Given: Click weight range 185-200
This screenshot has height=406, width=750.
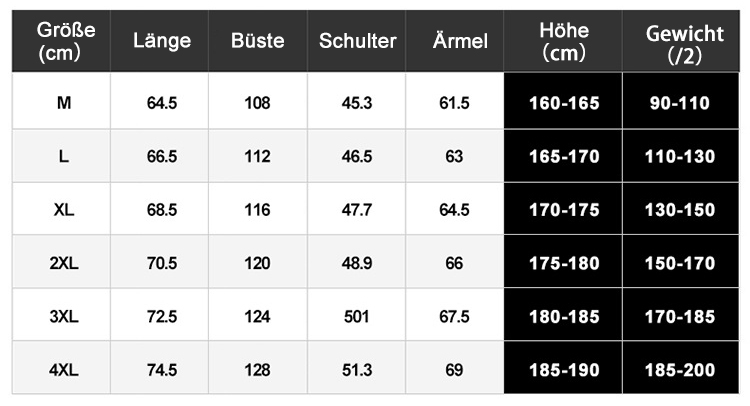Looking at the screenshot, I should pyautogui.click(x=680, y=370).
